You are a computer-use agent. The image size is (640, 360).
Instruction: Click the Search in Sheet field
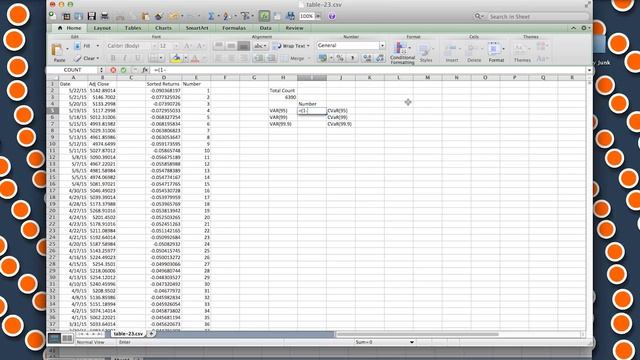533,16
